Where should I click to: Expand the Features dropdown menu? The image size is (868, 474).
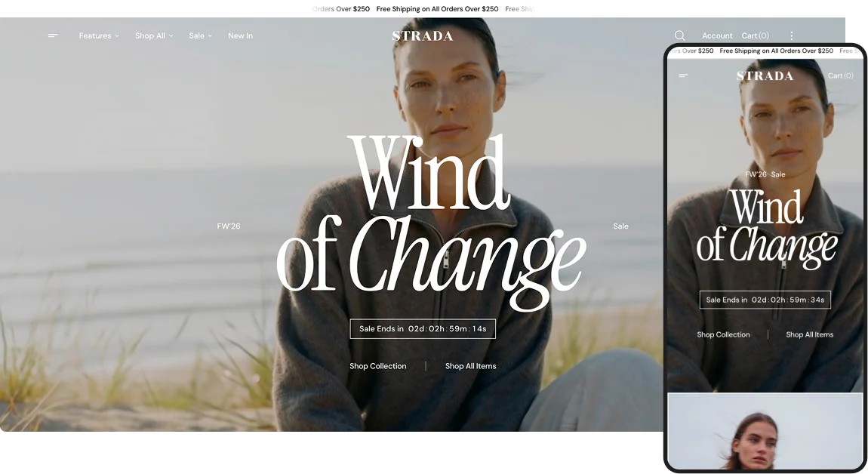click(x=99, y=35)
